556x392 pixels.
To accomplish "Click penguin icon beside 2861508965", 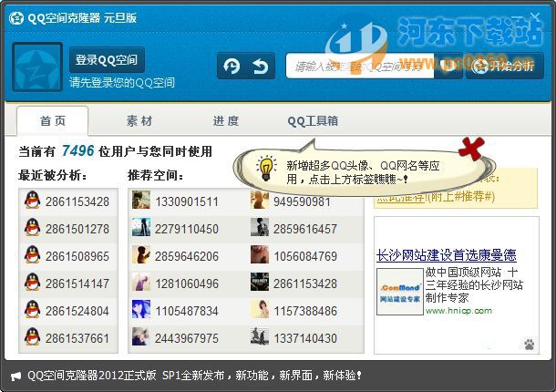I will tap(32, 254).
